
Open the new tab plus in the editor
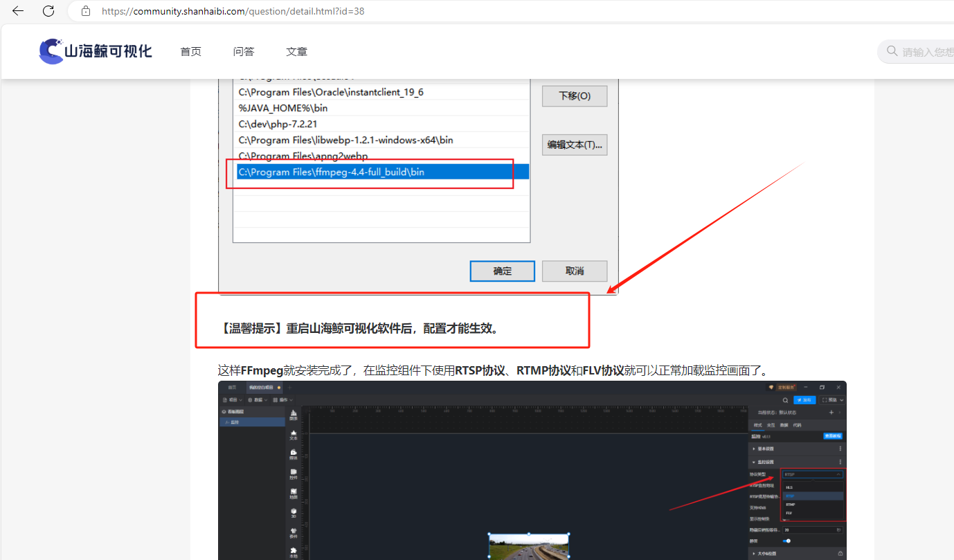tap(289, 388)
